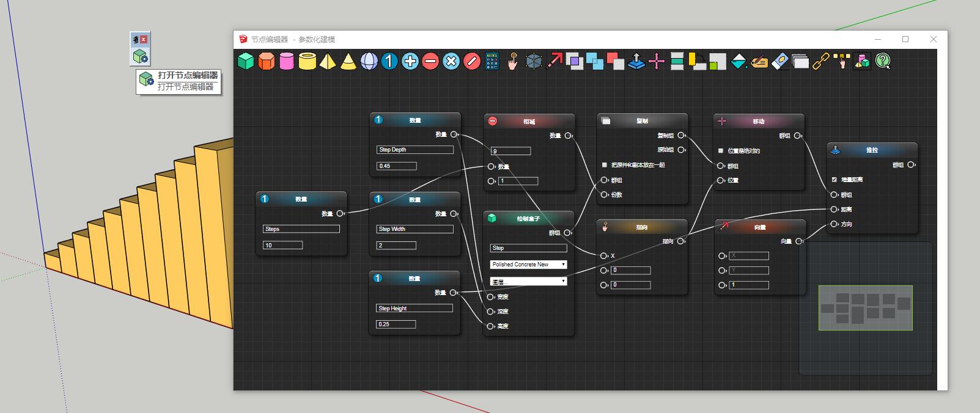Screen dimensions: 980x413
Task: Click the shapes group icon in toolbar
Action: pyautogui.click(x=862, y=61)
